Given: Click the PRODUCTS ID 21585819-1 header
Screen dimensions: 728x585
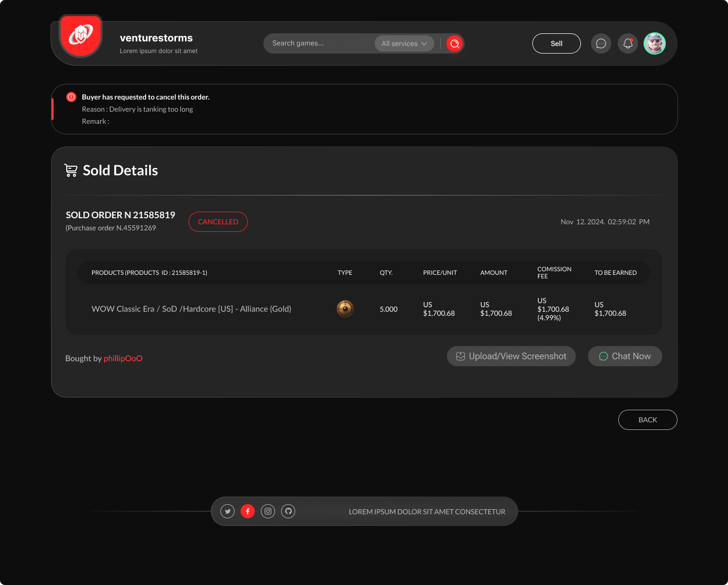Looking at the screenshot, I should point(149,273).
